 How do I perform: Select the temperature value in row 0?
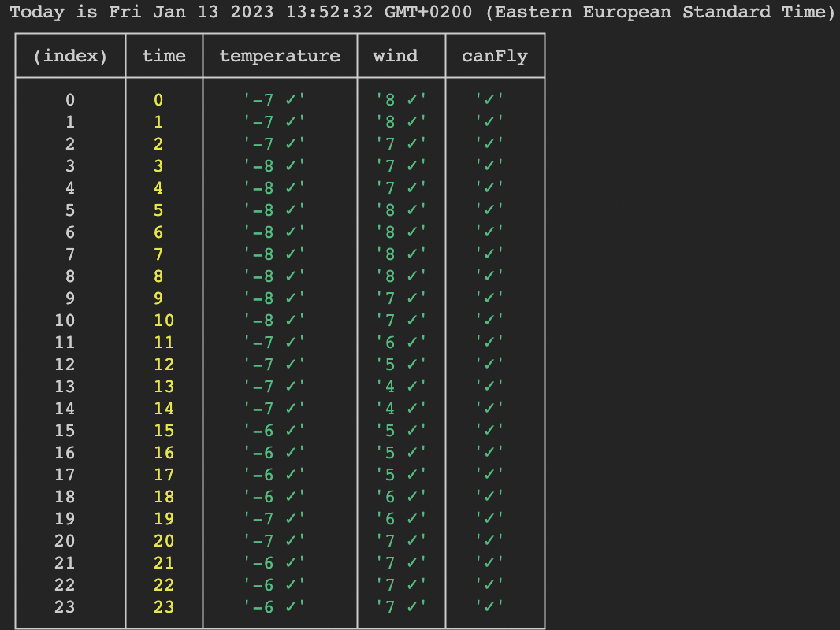[274, 99]
